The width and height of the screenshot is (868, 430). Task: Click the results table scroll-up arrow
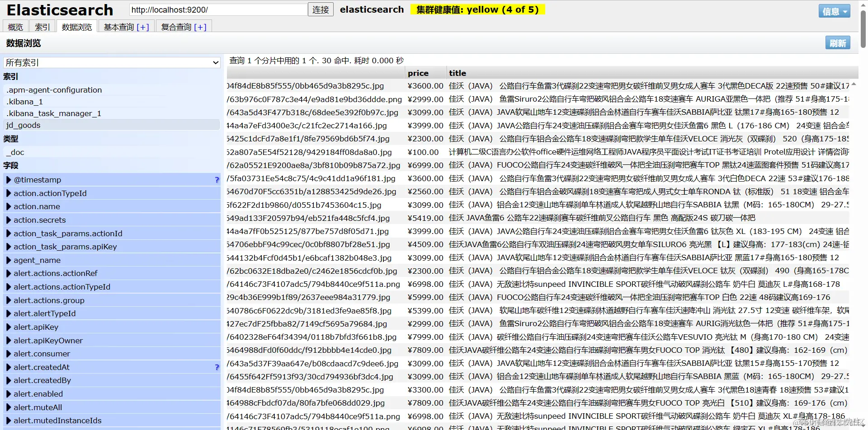[854, 84]
